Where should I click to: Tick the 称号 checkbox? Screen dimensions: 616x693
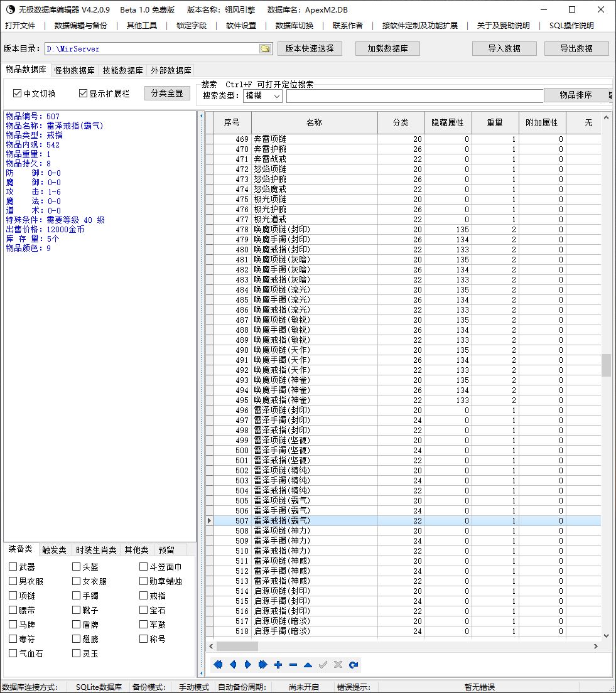pyautogui.click(x=143, y=639)
